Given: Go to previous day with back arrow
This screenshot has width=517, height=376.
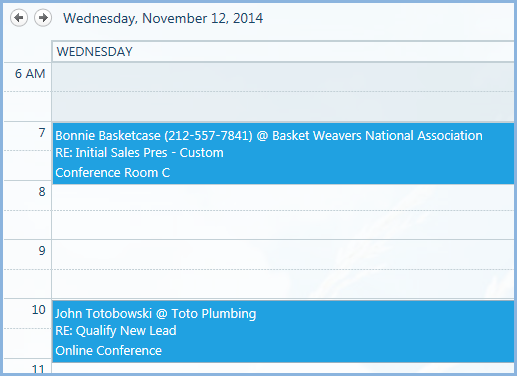Looking at the screenshot, I should [x=19, y=18].
